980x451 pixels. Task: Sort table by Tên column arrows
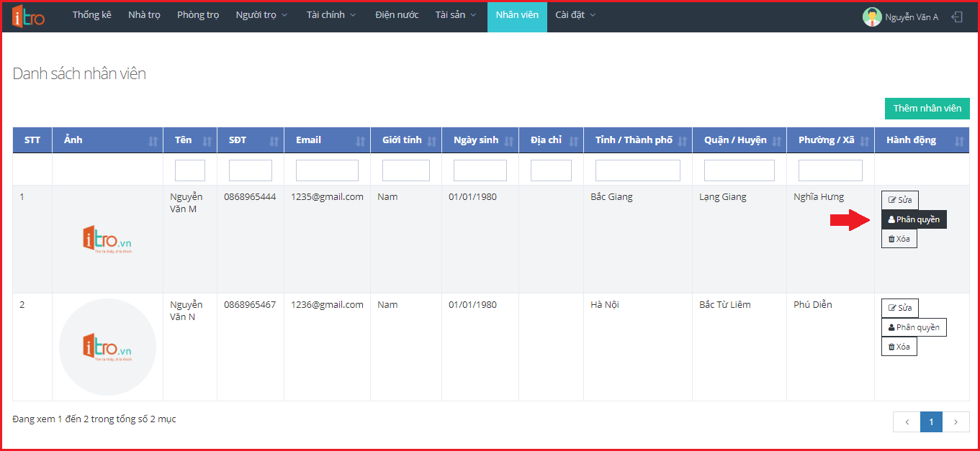(x=207, y=141)
